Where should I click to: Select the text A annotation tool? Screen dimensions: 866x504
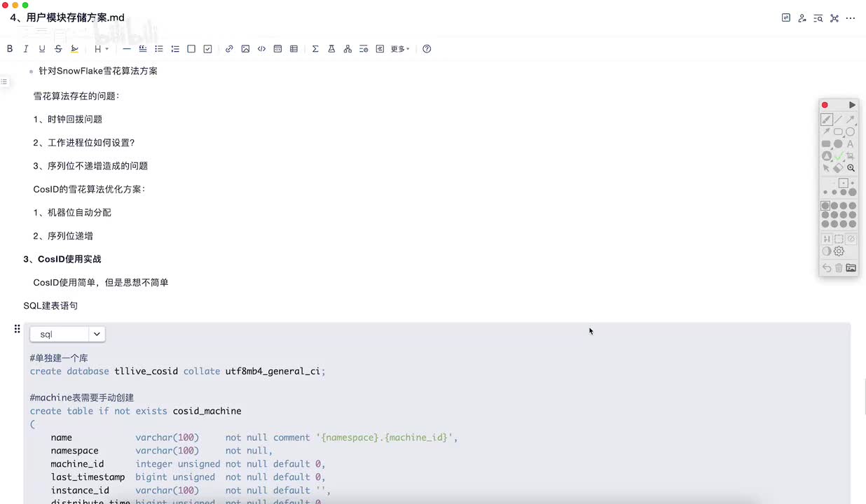point(851,144)
